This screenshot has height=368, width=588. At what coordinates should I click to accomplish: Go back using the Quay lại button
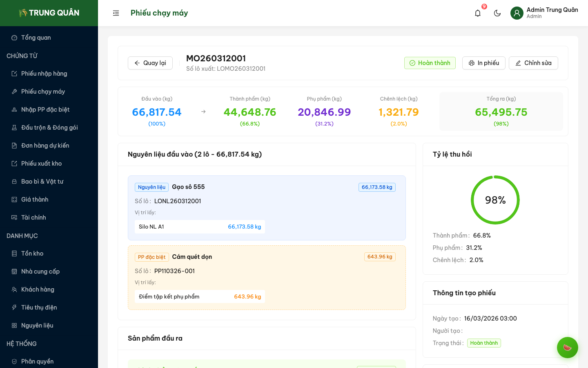tap(150, 63)
